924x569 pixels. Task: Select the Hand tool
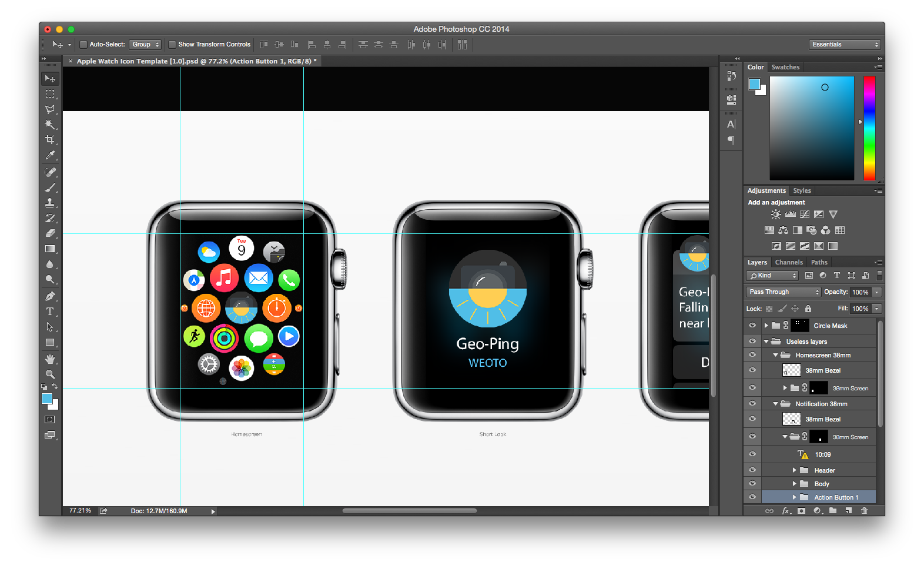50,359
